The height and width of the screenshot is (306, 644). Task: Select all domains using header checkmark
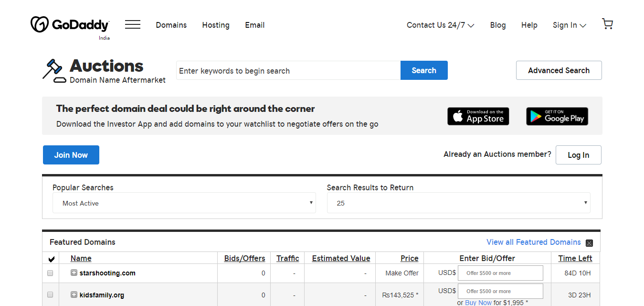pos(52,259)
